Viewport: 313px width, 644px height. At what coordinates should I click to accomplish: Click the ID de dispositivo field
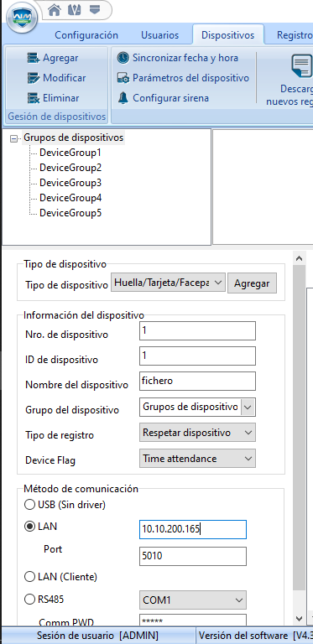(197, 356)
